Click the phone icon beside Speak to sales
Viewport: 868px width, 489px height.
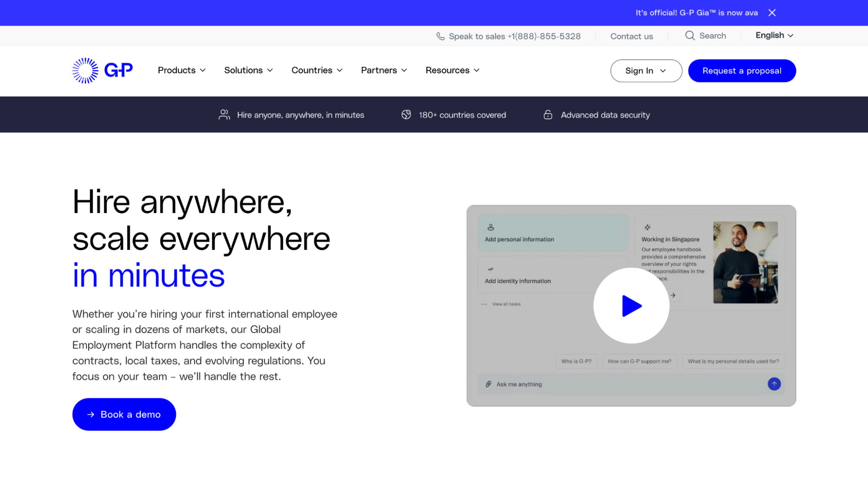pyautogui.click(x=440, y=36)
